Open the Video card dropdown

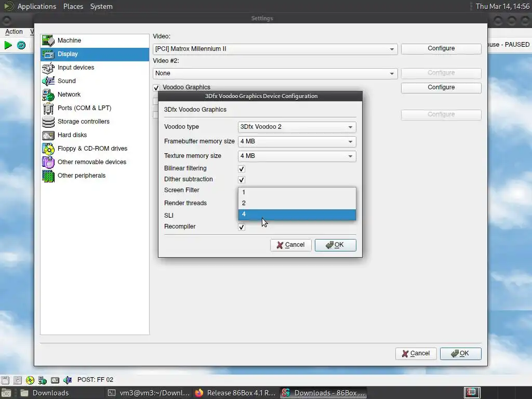click(275, 49)
